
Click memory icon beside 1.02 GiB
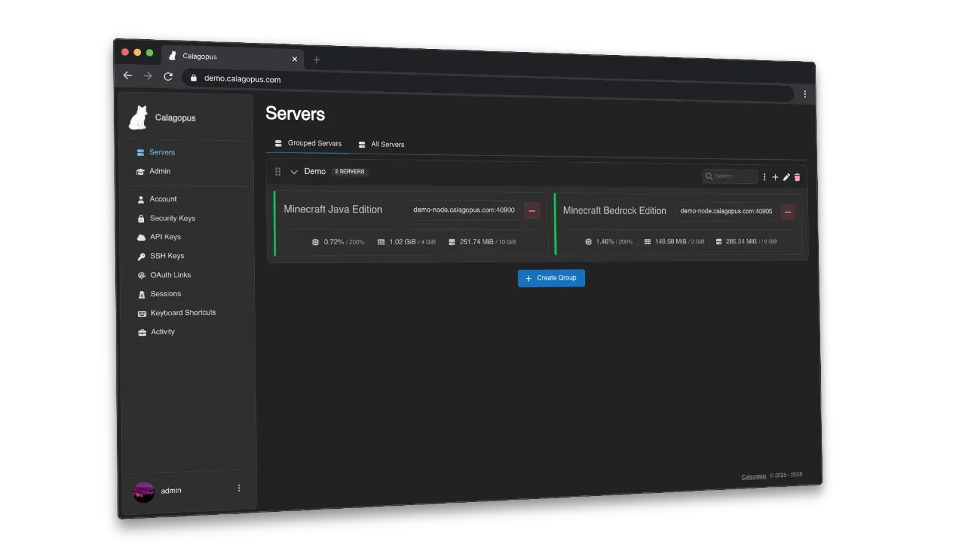[381, 242]
